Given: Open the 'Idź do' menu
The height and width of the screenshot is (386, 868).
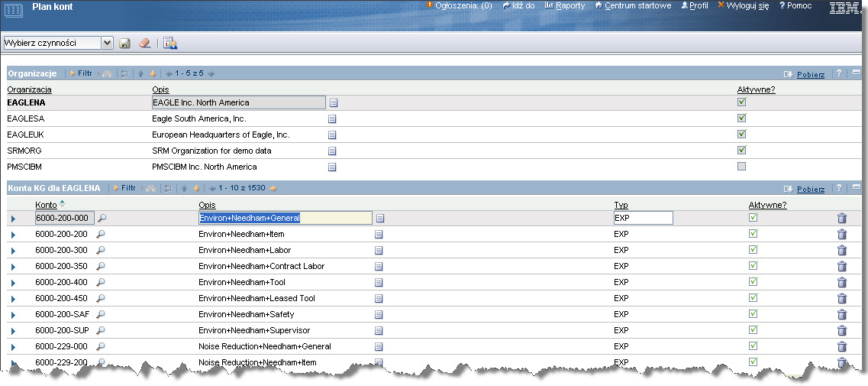Looking at the screenshot, I should [x=518, y=5].
